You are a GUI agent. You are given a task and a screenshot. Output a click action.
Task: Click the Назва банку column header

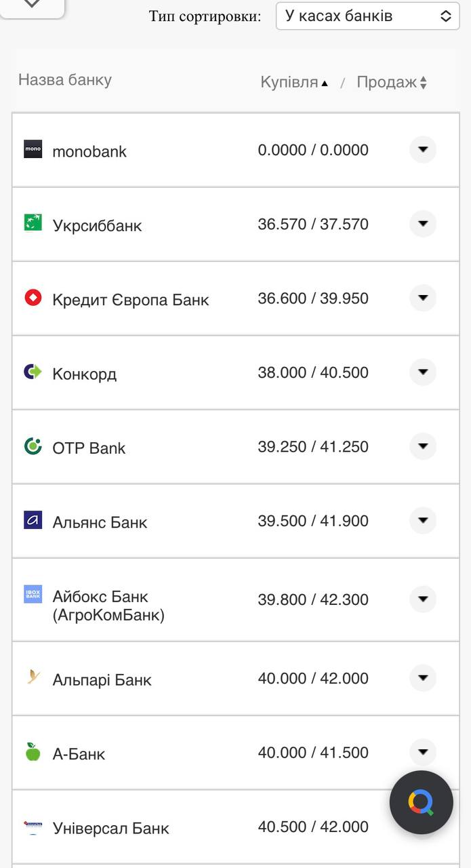[x=64, y=80]
